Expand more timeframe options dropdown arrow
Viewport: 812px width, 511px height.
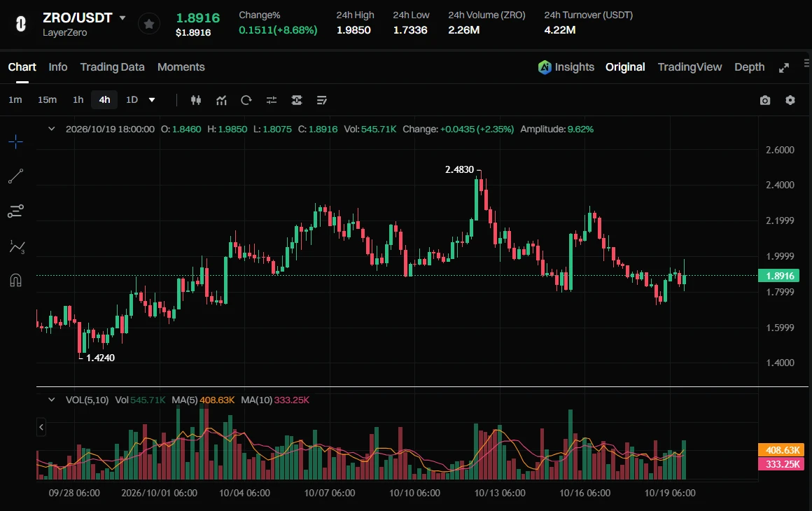click(x=152, y=100)
